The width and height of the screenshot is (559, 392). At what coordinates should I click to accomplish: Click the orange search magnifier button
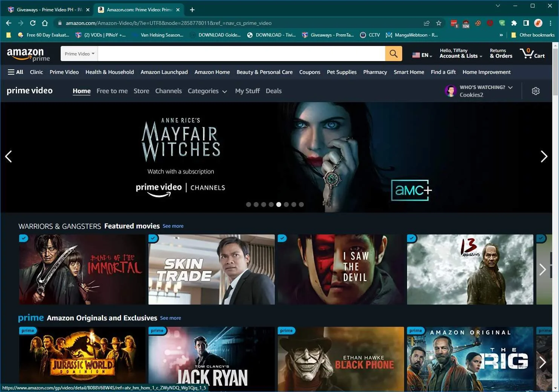pyautogui.click(x=394, y=54)
